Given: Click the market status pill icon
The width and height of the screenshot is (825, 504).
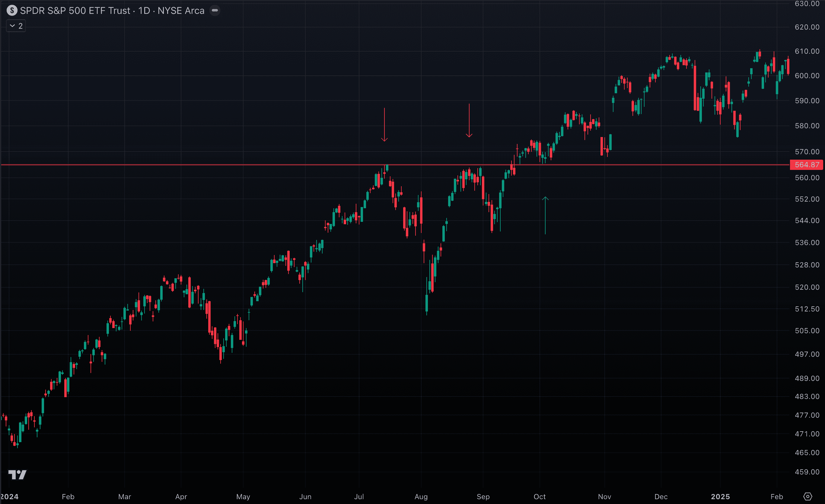Looking at the screenshot, I should coord(215,10).
